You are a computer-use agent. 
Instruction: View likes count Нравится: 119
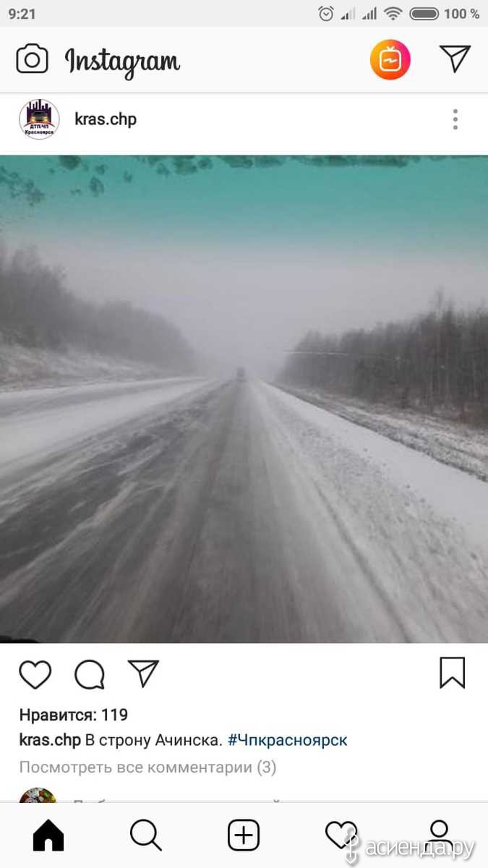click(74, 715)
